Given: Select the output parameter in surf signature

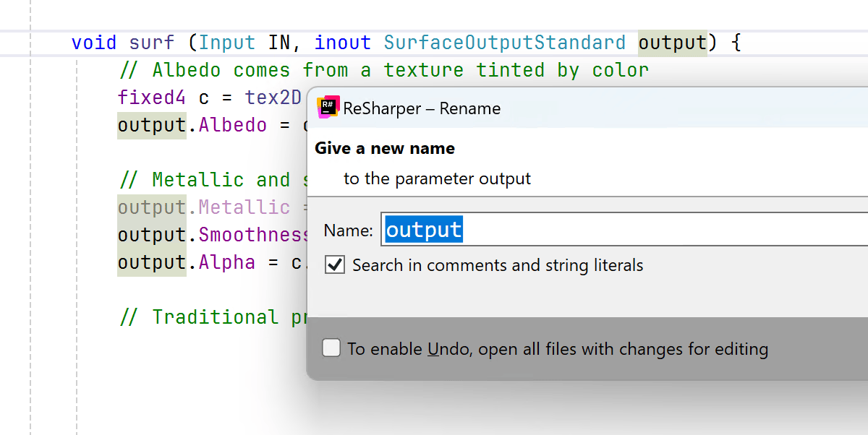Looking at the screenshot, I should click(x=672, y=43).
